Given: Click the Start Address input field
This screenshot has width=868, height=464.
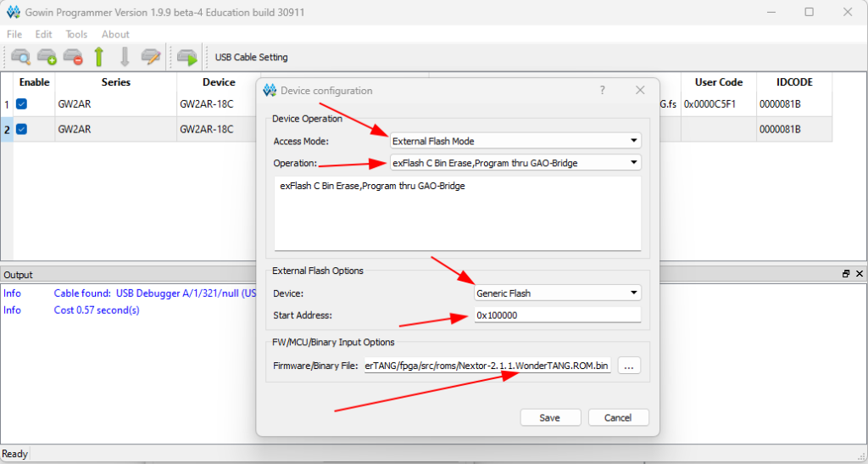Looking at the screenshot, I should (558, 315).
